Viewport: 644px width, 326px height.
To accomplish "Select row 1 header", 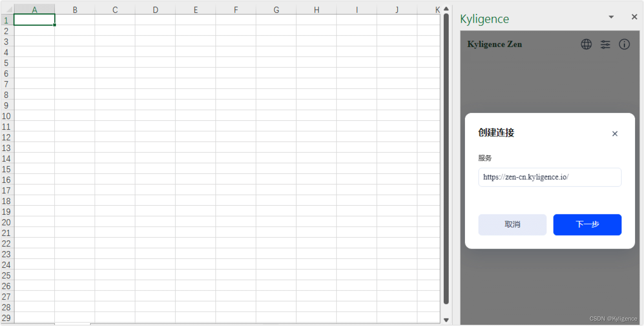I will tap(7, 20).
